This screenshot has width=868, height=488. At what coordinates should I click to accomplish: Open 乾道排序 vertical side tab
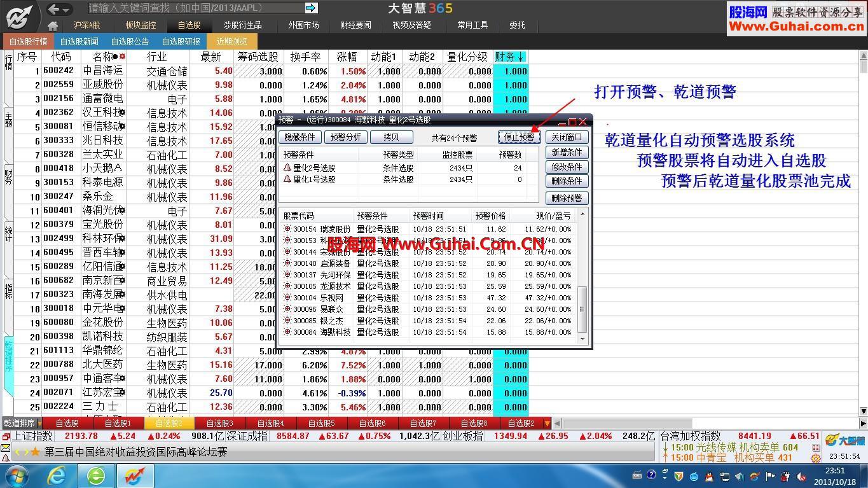8,365
